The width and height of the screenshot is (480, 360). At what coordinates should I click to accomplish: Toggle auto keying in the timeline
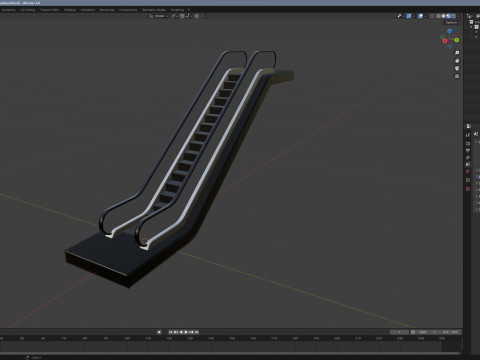point(159,332)
